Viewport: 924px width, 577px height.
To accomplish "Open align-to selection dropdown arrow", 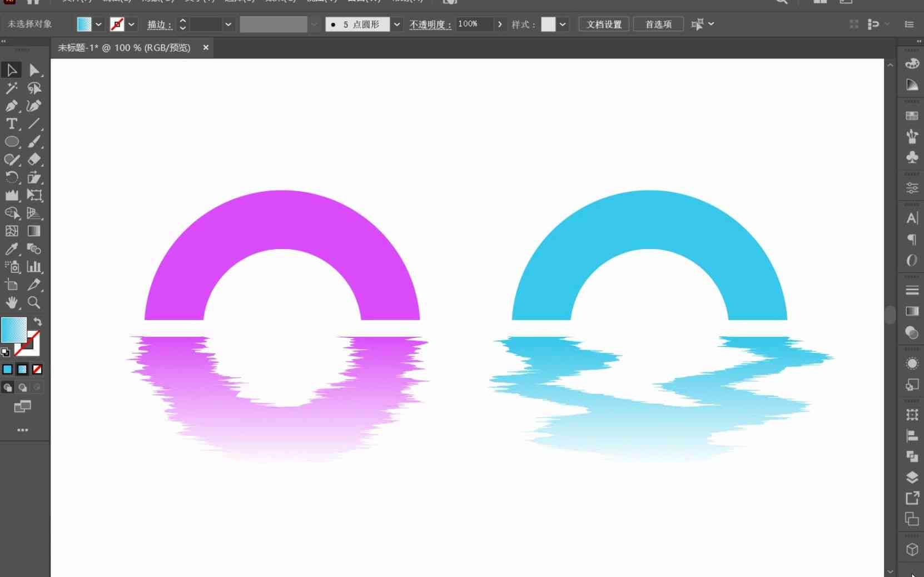I will [x=711, y=24].
